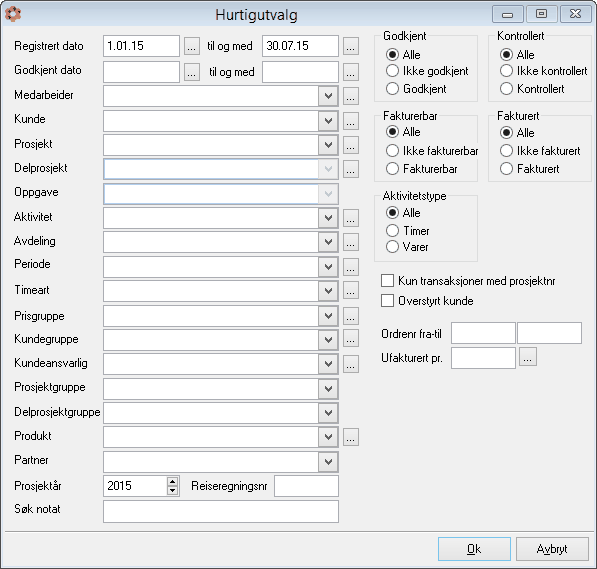Click the Søk notat text field
The height and width of the screenshot is (569, 597).
tap(221, 511)
